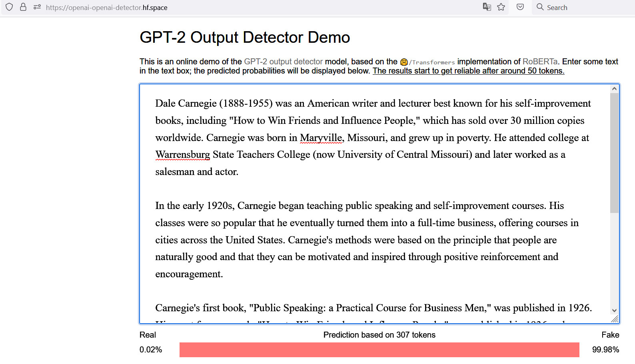
Task: Bookmark this page with star icon
Action: tap(501, 7)
